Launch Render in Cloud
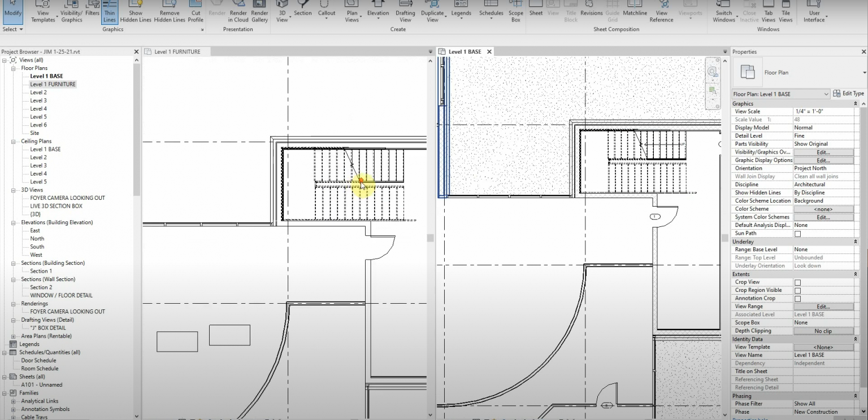 (x=238, y=11)
